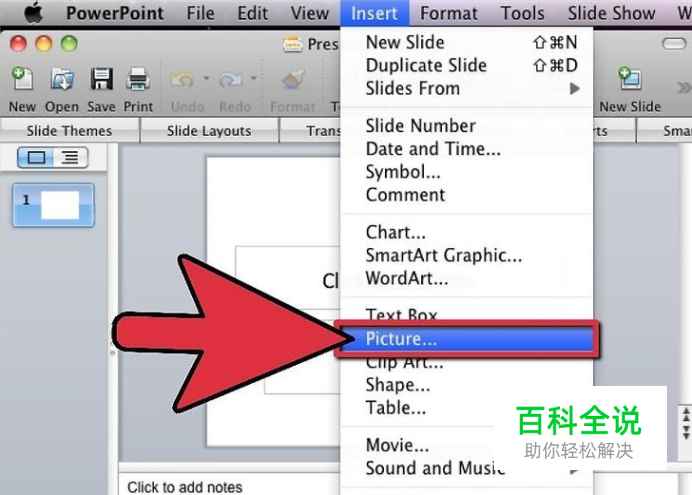Select slide 1 thumbnail

(x=53, y=205)
